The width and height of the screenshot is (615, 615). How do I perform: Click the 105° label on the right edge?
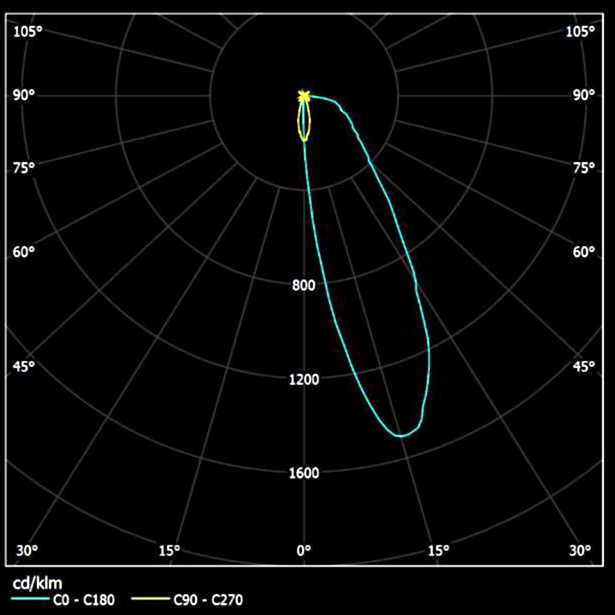point(580,31)
